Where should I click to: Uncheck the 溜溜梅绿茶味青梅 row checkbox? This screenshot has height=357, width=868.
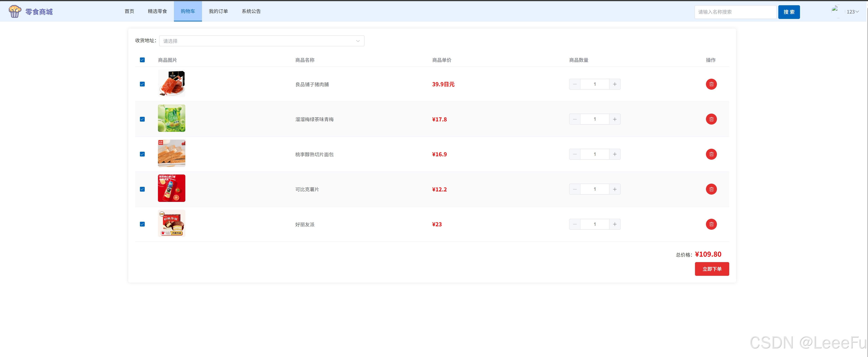(x=142, y=119)
